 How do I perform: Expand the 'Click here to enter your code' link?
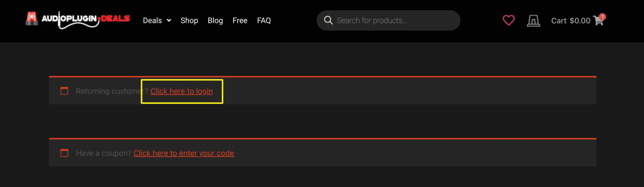point(184,153)
